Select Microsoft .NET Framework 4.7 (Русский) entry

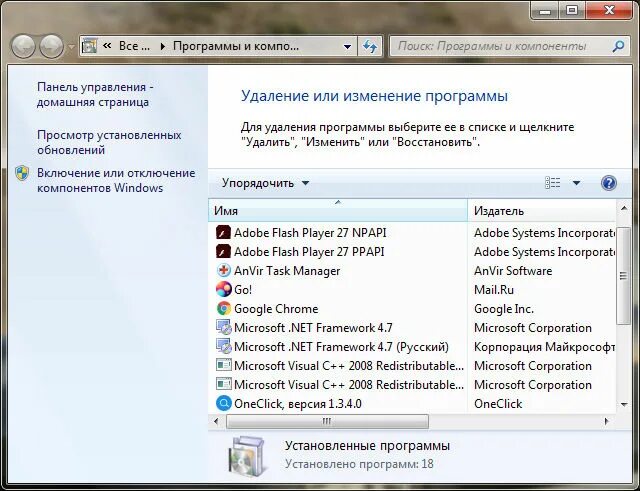point(412,347)
